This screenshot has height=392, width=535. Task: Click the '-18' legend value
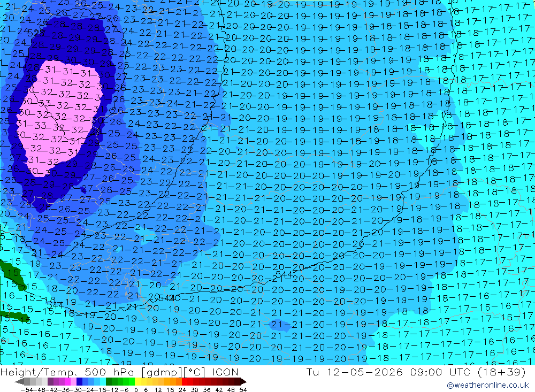[100, 390]
